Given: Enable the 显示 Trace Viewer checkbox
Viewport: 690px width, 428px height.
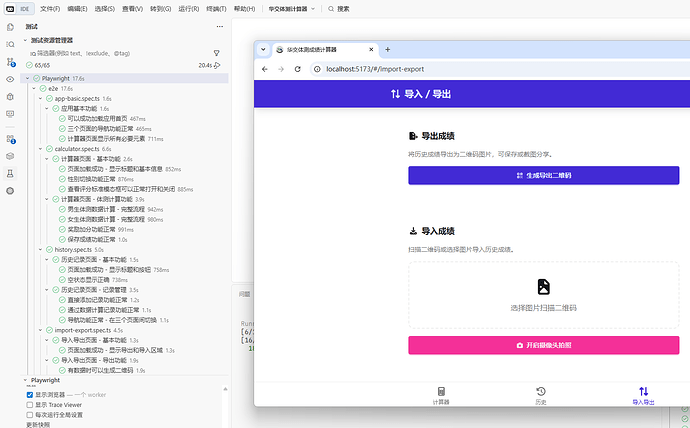Looking at the screenshot, I should [x=30, y=405].
